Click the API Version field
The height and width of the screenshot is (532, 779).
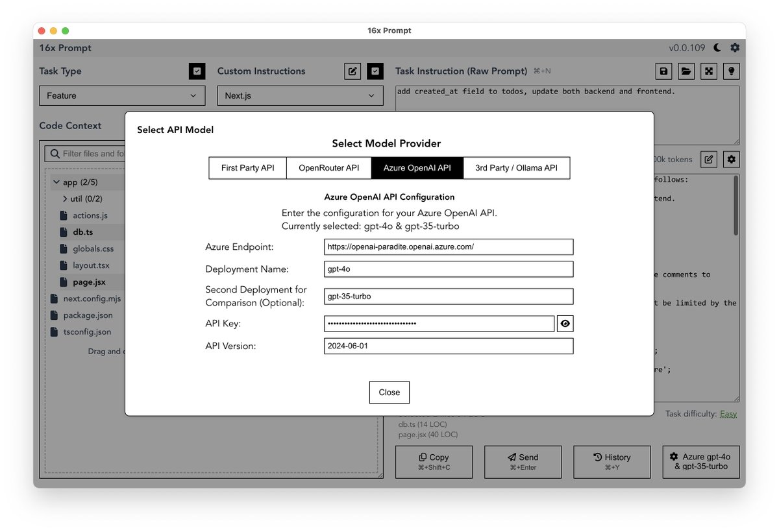click(x=449, y=346)
